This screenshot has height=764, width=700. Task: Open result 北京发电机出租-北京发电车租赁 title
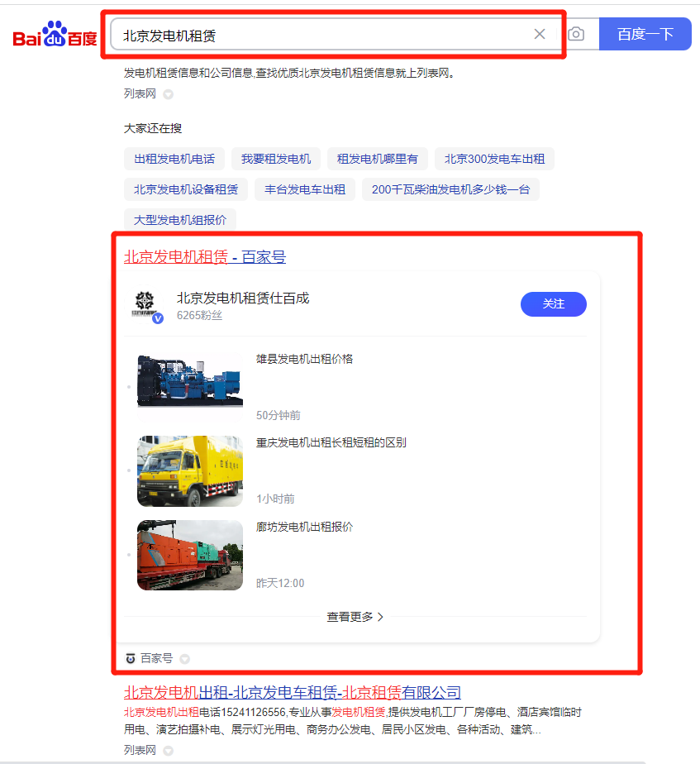(x=293, y=692)
